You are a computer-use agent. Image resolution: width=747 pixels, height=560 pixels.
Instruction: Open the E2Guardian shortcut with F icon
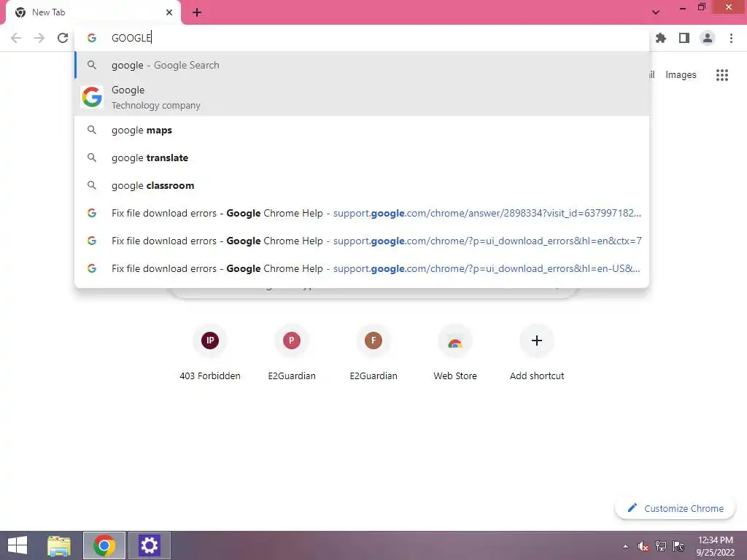[373, 352]
